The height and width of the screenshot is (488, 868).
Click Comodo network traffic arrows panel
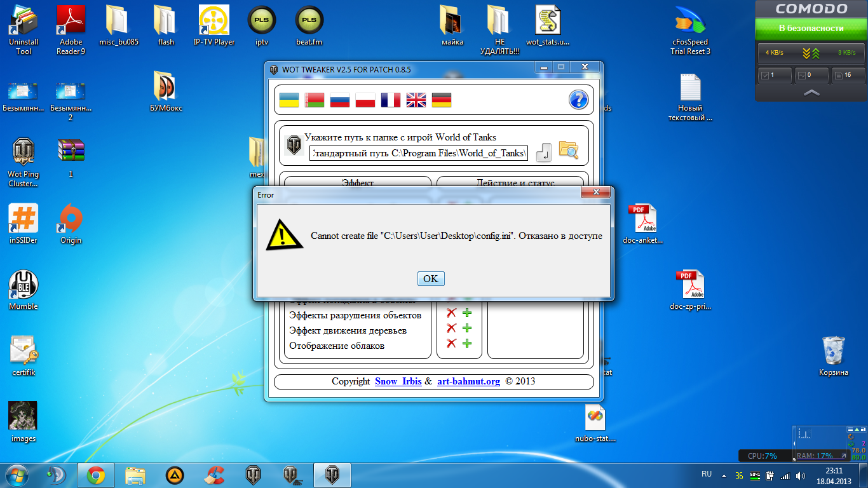pos(811,52)
